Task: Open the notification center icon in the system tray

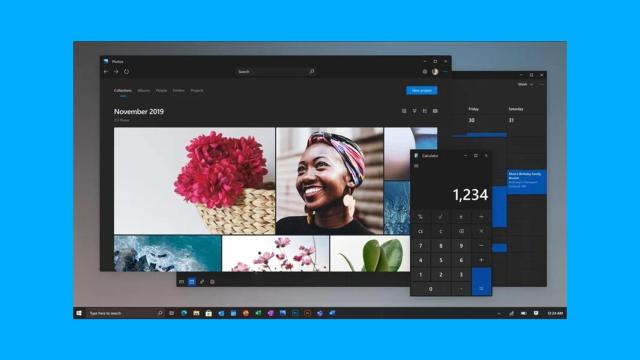Action: pos(536,313)
